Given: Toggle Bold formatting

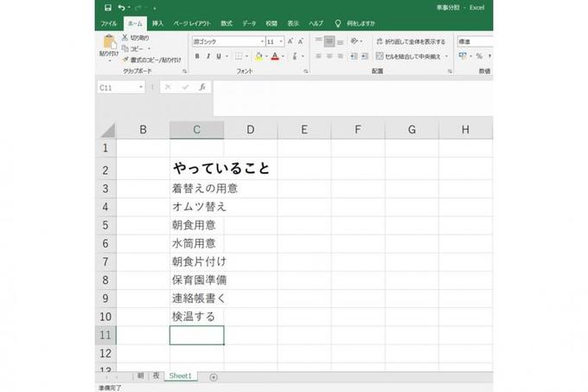Looking at the screenshot, I should 197,56.
